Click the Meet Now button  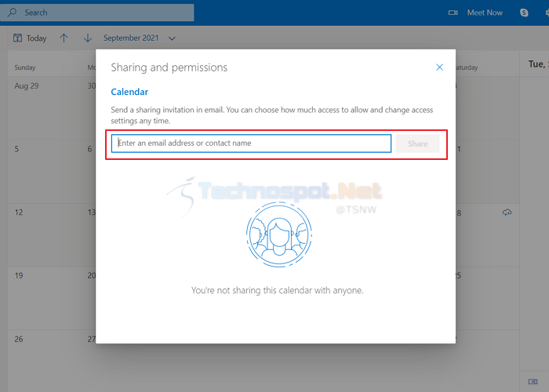485,13
